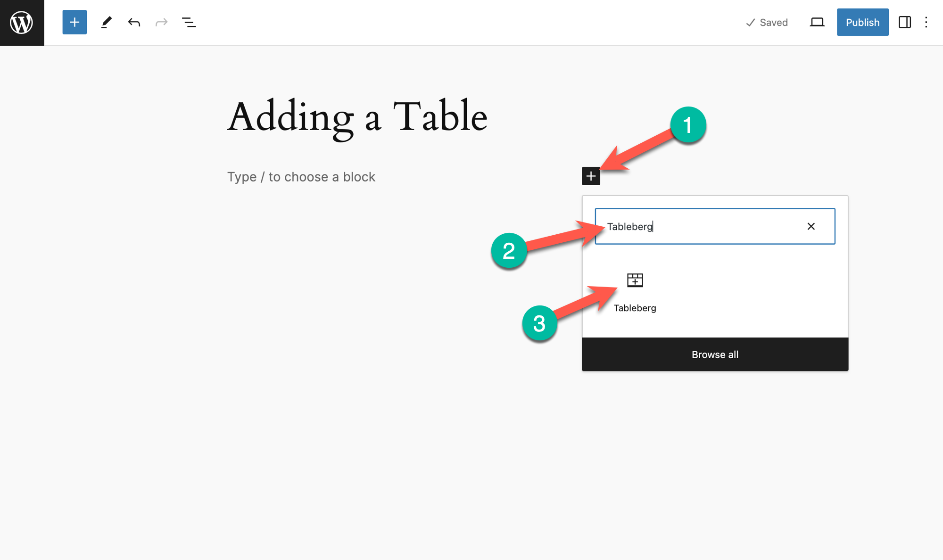Click the black inline add block button
This screenshot has height=560, width=943.
click(x=591, y=176)
